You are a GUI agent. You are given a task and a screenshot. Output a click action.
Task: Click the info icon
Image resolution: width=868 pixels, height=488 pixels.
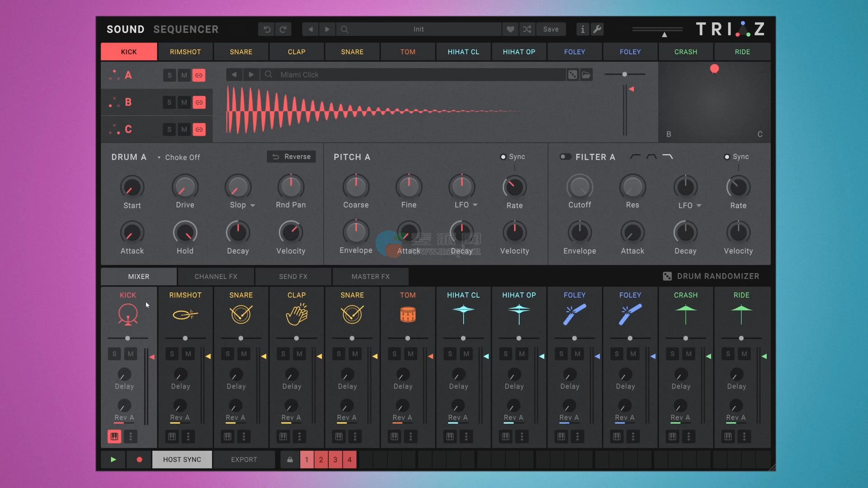(582, 29)
